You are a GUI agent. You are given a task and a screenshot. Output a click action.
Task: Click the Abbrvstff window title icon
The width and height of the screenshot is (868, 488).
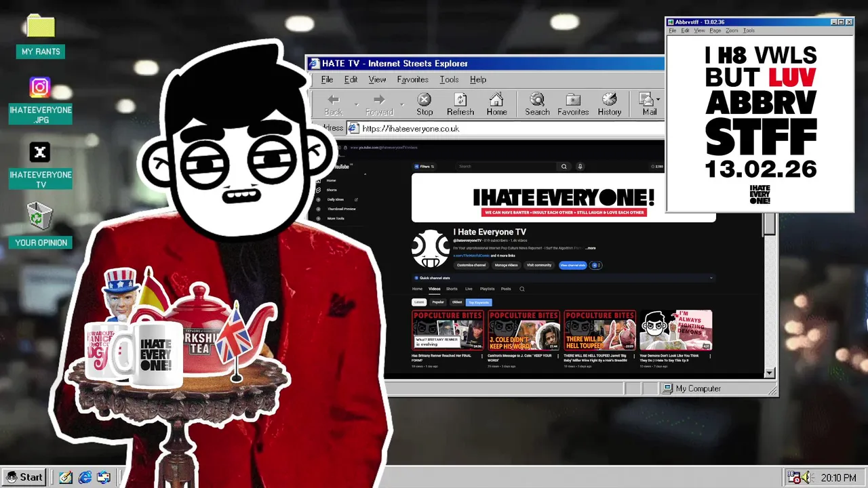coord(671,22)
